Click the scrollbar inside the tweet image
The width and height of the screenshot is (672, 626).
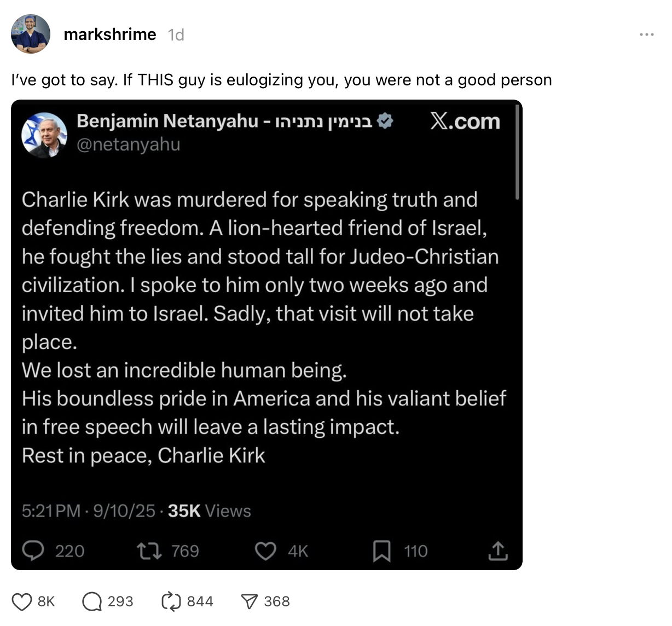point(517,152)
